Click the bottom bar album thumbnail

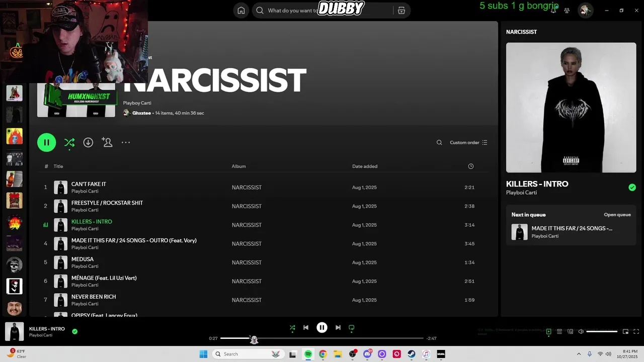point(14,331)
